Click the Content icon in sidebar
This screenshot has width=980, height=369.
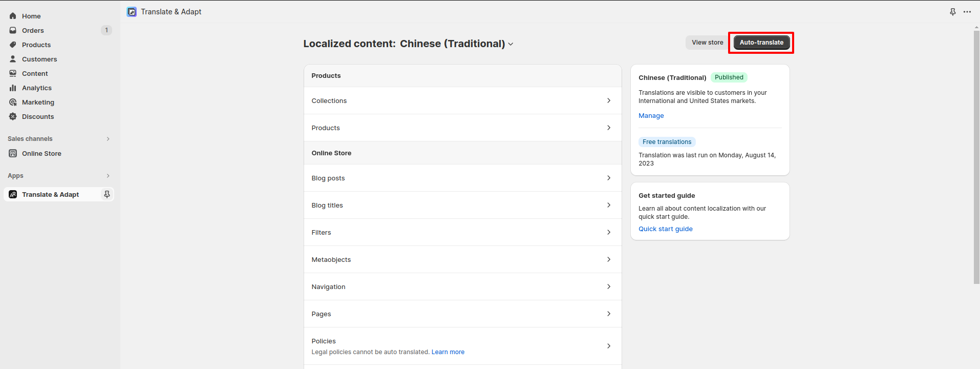click(13, 73)
